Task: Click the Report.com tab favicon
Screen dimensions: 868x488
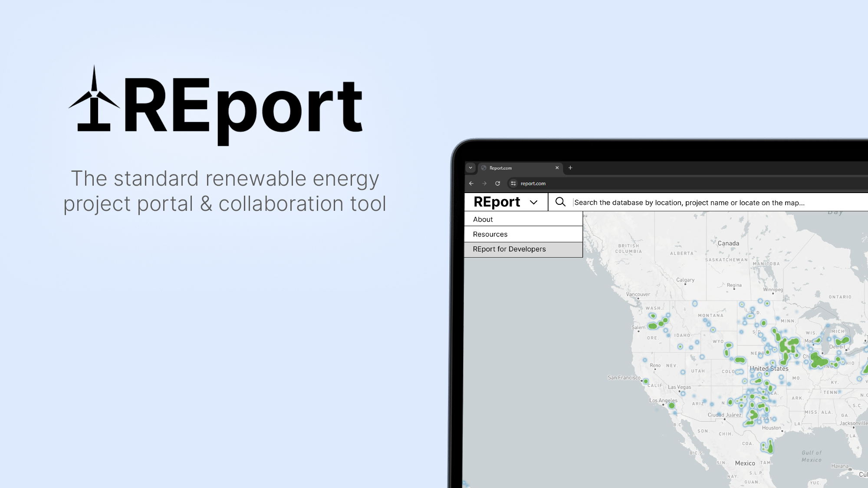Action: coord(483,168)
